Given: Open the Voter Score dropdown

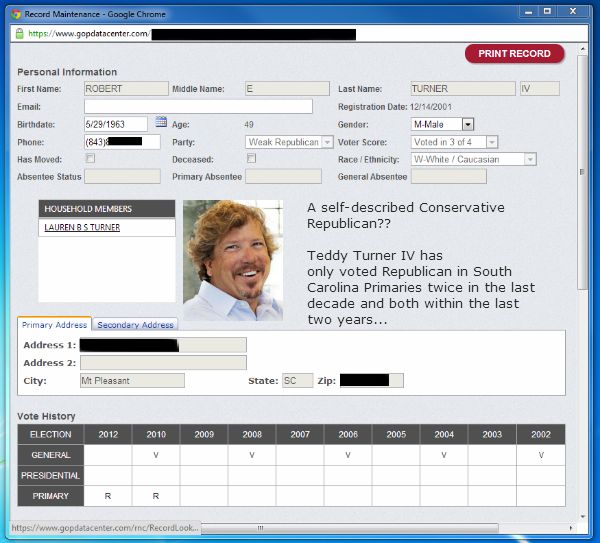Looking at the screenshot, I should [491, 142].
